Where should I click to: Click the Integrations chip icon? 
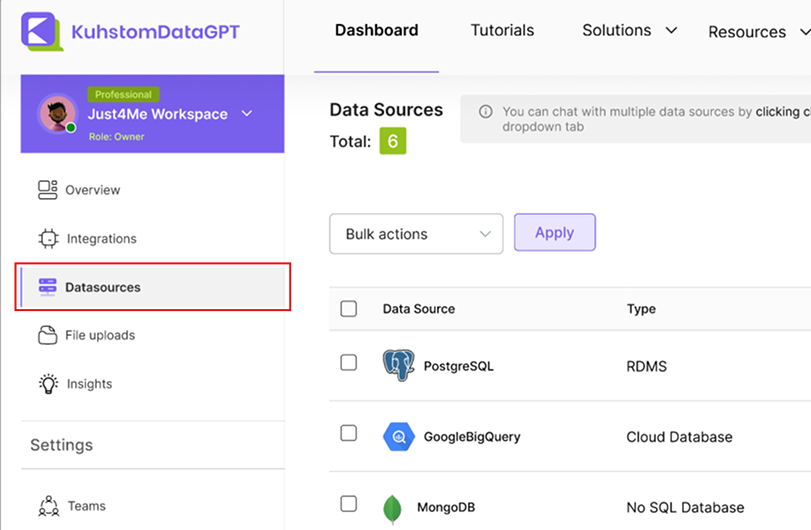pos(47,239)
